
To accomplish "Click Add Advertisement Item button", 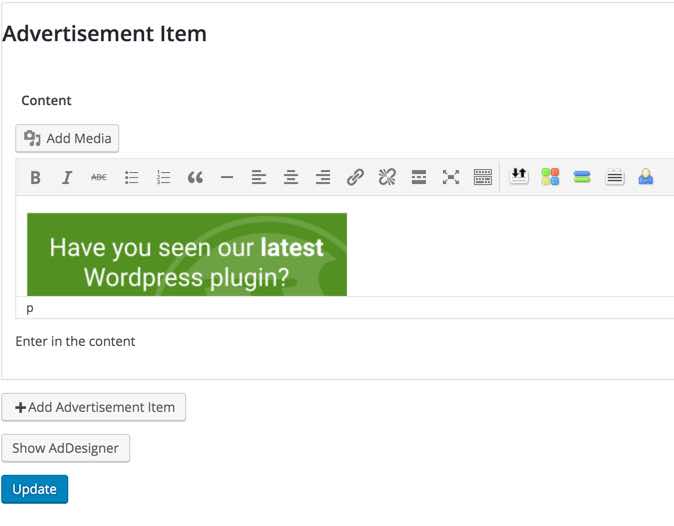I will pos(94,407).
